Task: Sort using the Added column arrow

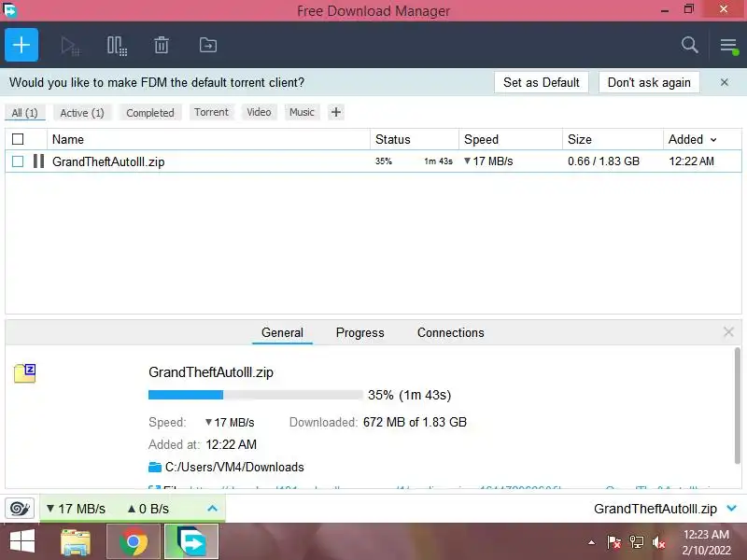Action: pyautogui.click(x=713, y=139)
